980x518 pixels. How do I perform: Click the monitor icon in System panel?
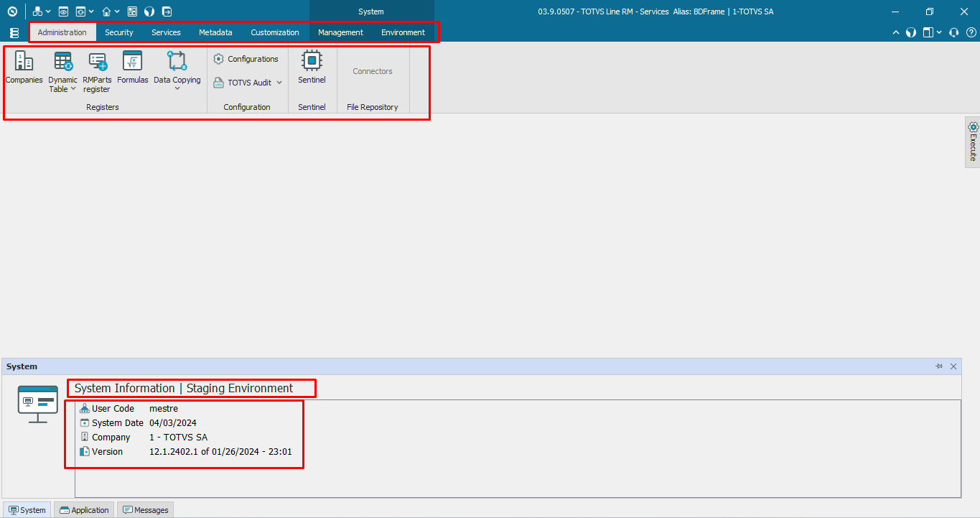point(37,404)
